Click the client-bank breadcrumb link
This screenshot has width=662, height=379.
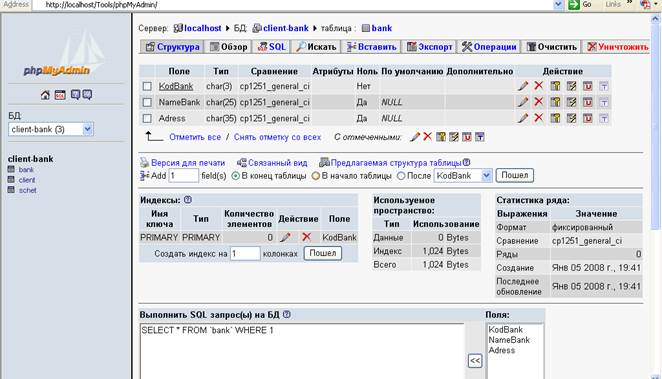286,28
